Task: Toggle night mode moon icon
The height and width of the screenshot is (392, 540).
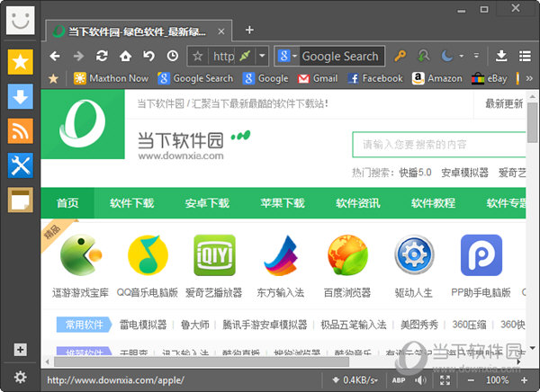Action: (x=448, y=56)
